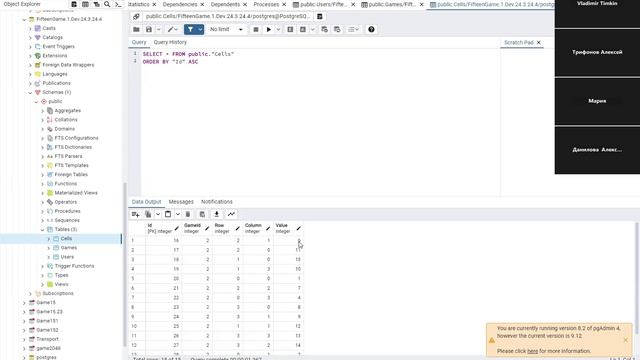Expand the Games table node
Viewport: 640px width, 360px height.
pyautogui.click(x=49, y=248)
